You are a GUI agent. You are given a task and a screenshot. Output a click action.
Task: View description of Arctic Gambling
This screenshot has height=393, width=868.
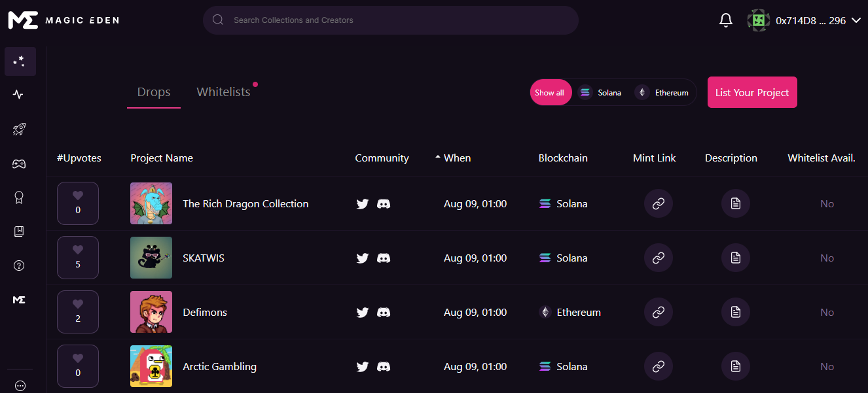pyautogui.click(x=736, y=367)
